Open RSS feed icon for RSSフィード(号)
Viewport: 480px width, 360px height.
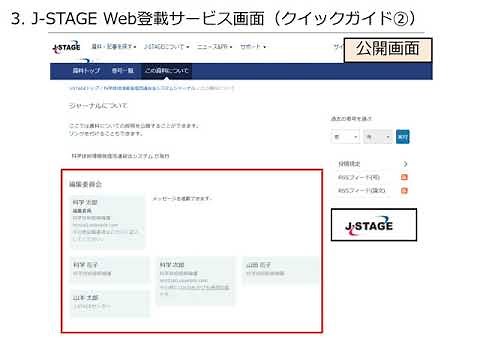404,177
